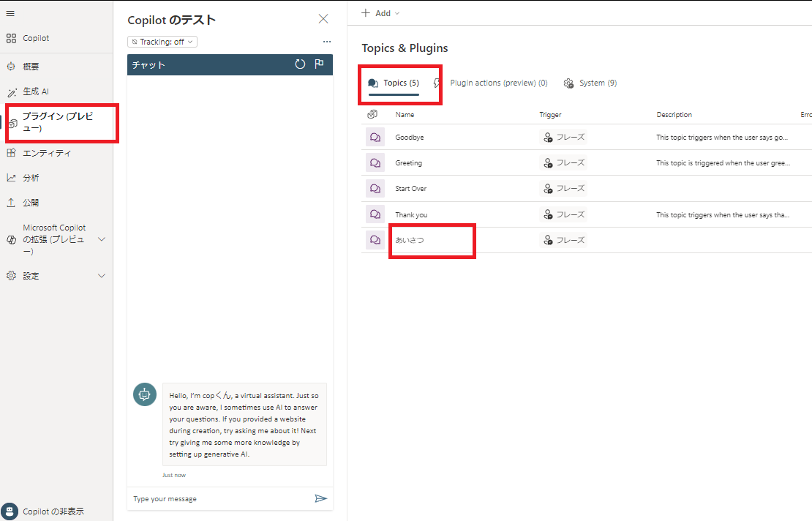
Task: Click the bot avatar beside the welcome message
Action: coord(144,394)
